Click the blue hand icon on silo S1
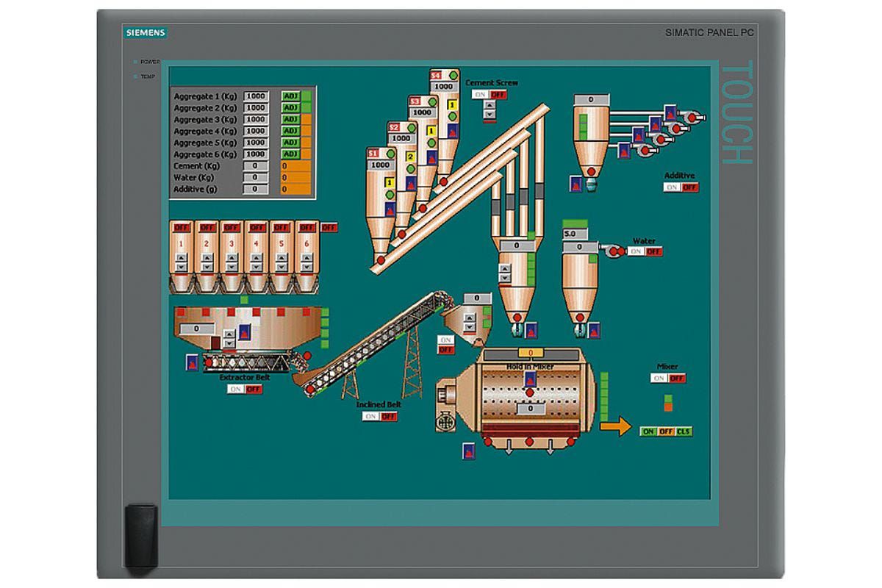The width and height of the screenshot is (882, 588). (390, 209)
